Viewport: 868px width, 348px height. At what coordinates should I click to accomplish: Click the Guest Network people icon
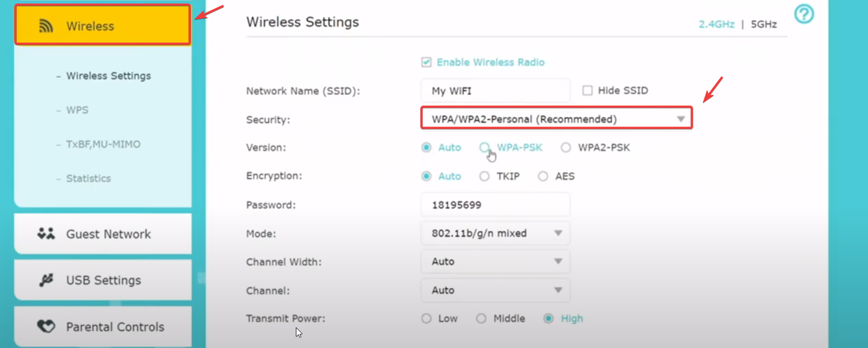(46, 234)
